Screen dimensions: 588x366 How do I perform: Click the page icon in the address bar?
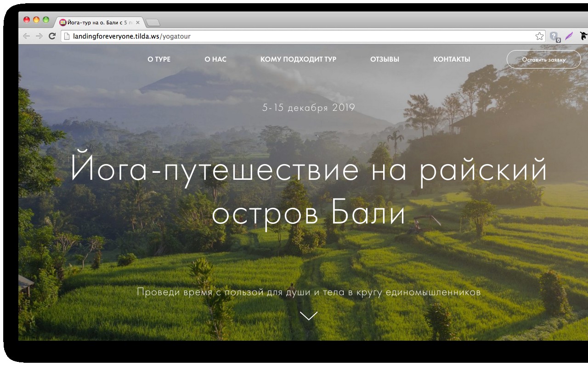[x=67, y=36]
